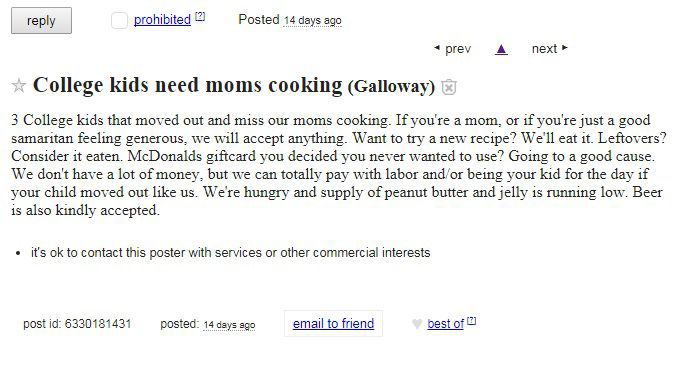This screenshot has width=675, height=381.
Task: Open the email to friend link
Action: pos(333,323)
